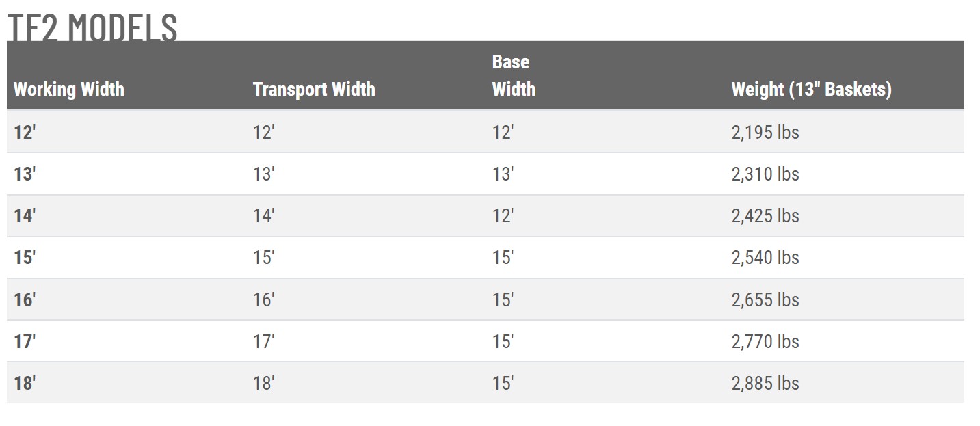Click the 15' working width cell

[25, 258]
